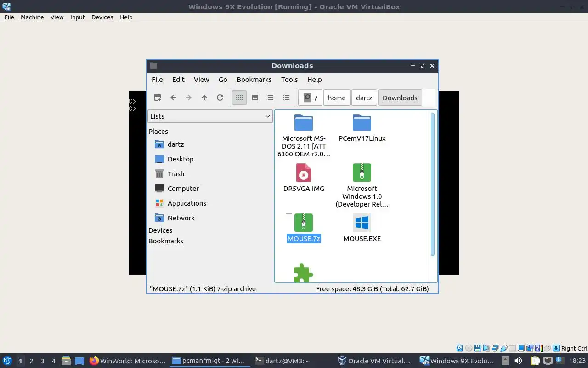588x368 pixels.
Task: Click VirtualBox audio status icon
Action: click(486, 348)
